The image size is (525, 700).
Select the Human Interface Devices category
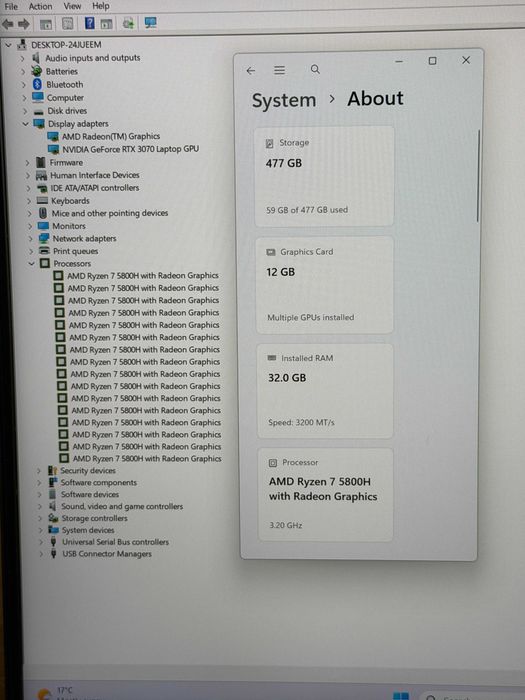tap(95, 175)
